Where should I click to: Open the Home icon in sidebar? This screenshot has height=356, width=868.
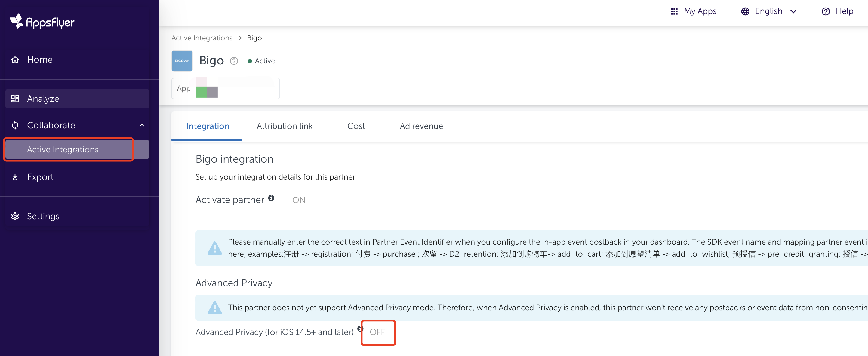coord(15,60)
